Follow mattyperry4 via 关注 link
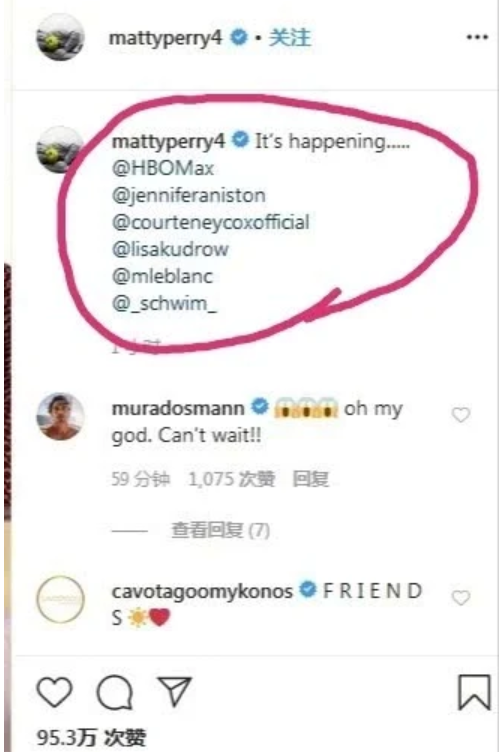Image resolution: width=501 pixels, height=752 pixels. [290, 37]
